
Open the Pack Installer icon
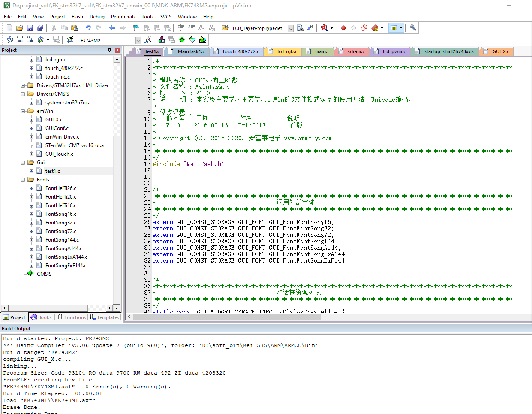(203, 40)
